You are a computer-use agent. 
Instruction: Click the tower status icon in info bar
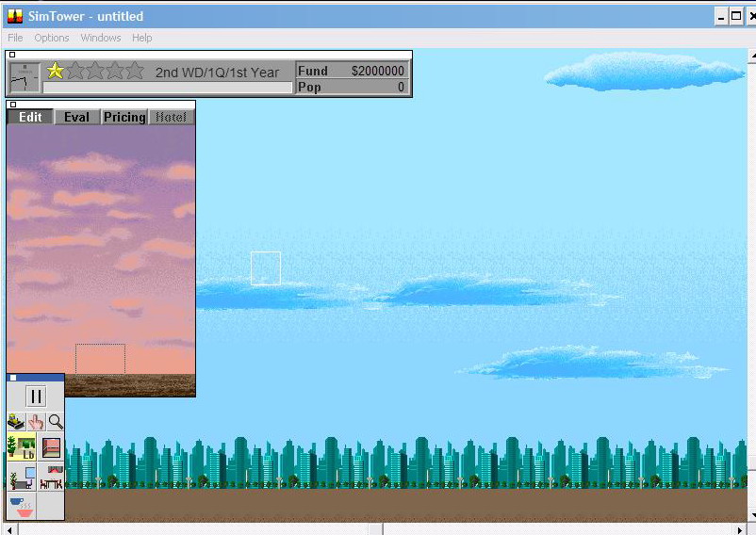[25, 77]
